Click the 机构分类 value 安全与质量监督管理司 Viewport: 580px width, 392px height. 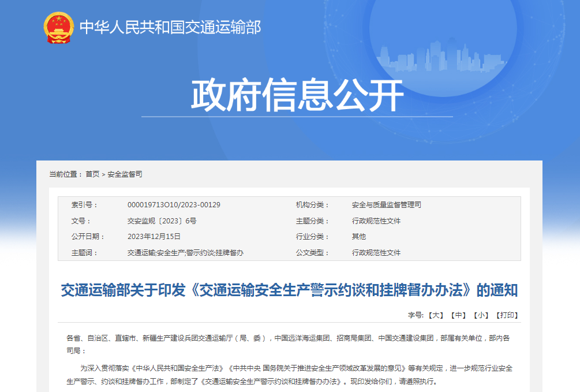[x=386, y=205]
